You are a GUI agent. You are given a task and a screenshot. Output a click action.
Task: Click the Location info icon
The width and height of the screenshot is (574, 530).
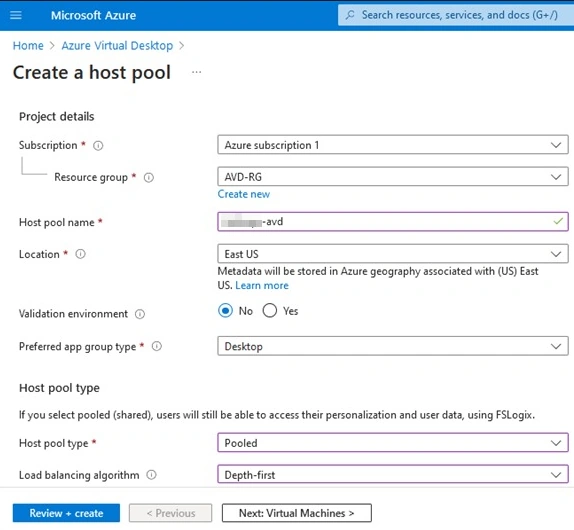tap(81, 254)
